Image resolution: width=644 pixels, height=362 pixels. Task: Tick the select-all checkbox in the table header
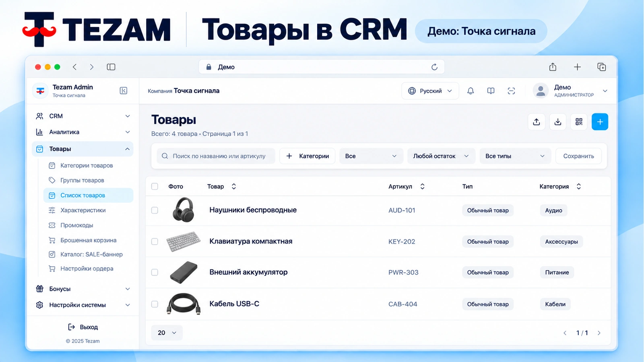pyautogui.click(x=155, y=186)
